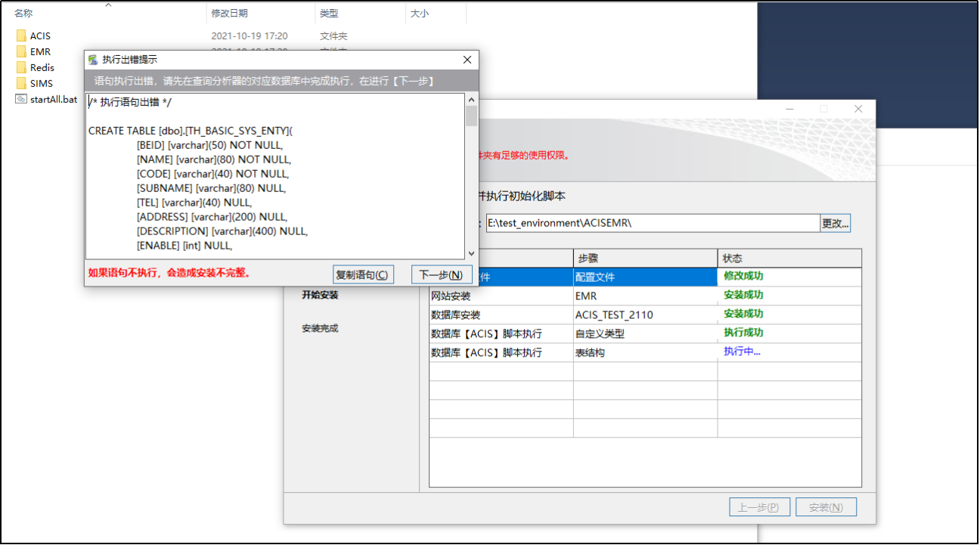The image size is (980, 545).
Task: Open the ACIS folder icon
Action: 21,36
